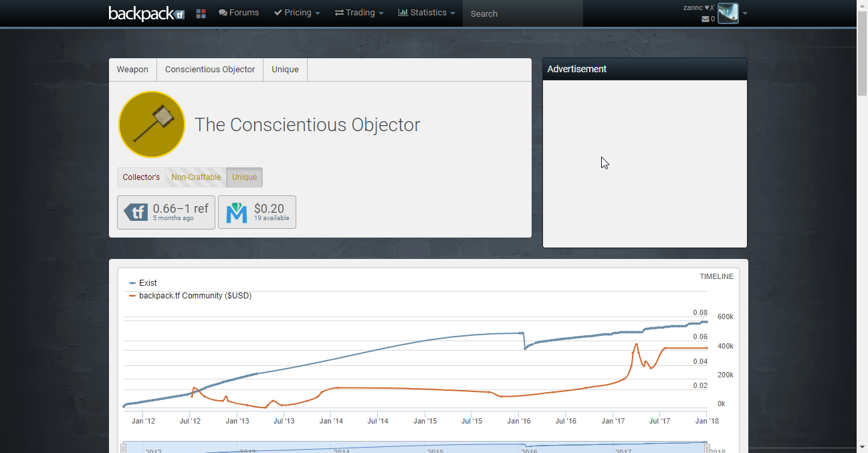Toggle the Collector's quality option
The image size is (868, 453).
[141, 177]
